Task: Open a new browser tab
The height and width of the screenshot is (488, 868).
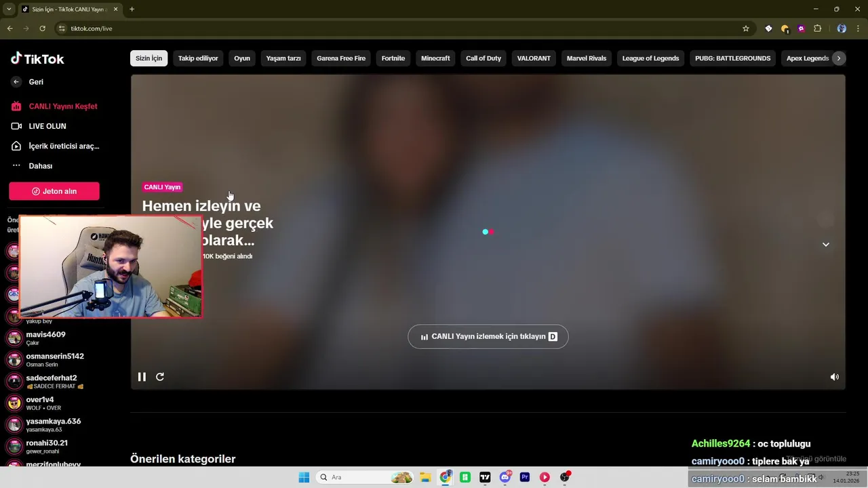Action: click(x=132, y=9)
